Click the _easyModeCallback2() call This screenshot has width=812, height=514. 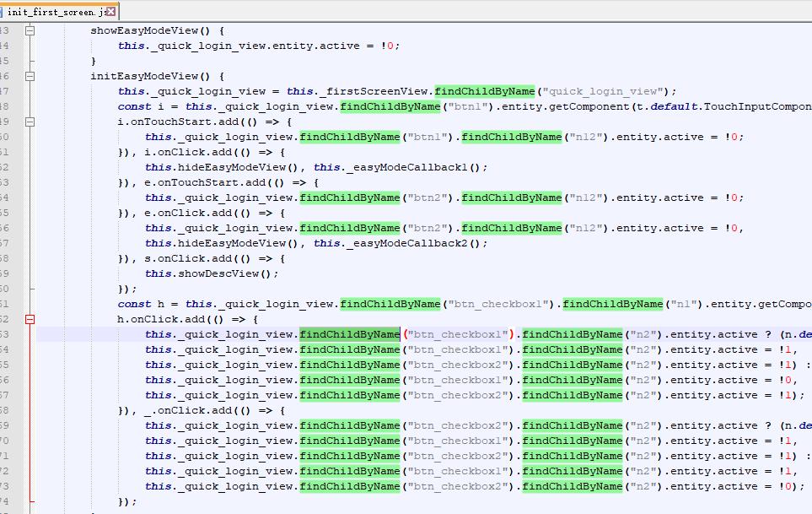(414, 243)
